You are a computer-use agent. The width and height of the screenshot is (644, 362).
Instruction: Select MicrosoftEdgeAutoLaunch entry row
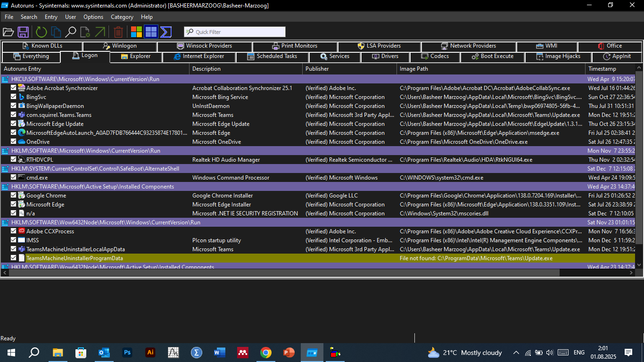[x=318, y=133]
